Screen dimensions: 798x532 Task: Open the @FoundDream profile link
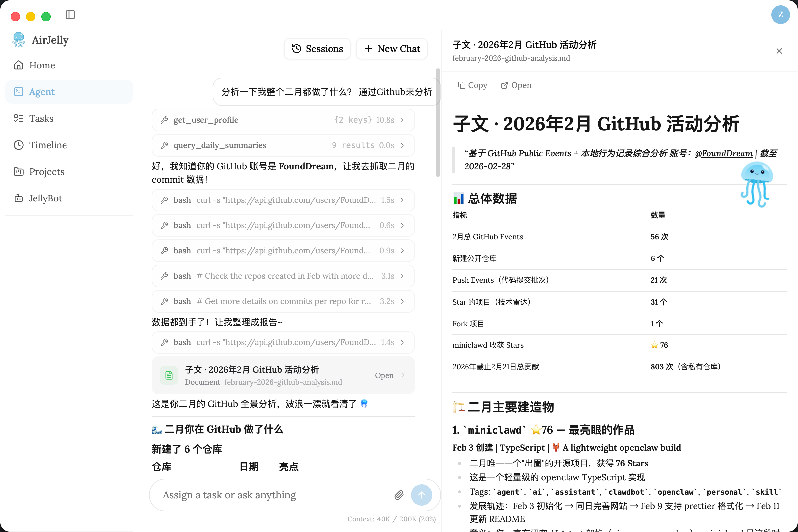(724, 153)
